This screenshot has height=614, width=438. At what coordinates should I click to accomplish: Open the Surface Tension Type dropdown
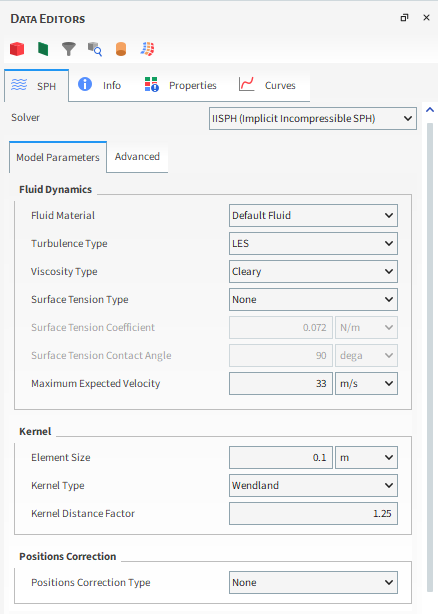[x=313, y=300]
